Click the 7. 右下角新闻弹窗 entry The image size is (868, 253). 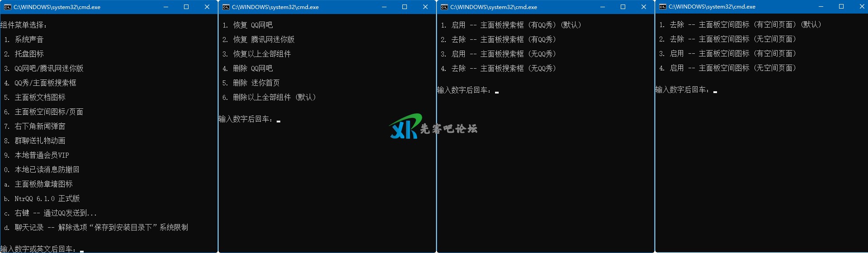tap(35, 126)
